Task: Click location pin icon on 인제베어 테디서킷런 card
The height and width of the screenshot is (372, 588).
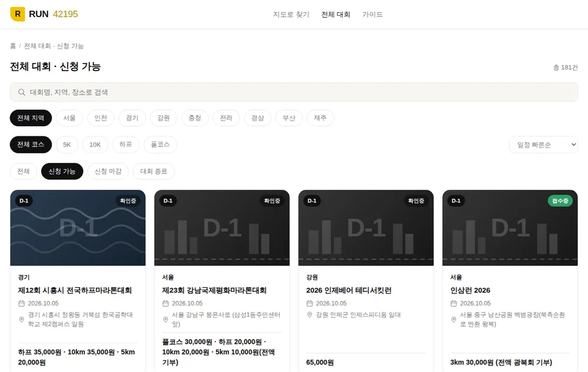Action: click(x=309, y=314)
